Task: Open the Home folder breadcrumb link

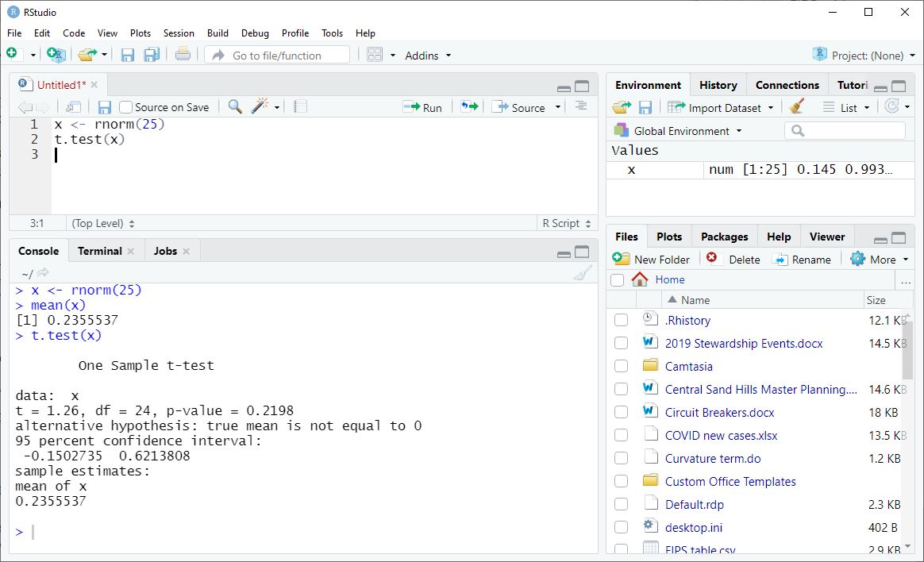Action: coord(669,279)
